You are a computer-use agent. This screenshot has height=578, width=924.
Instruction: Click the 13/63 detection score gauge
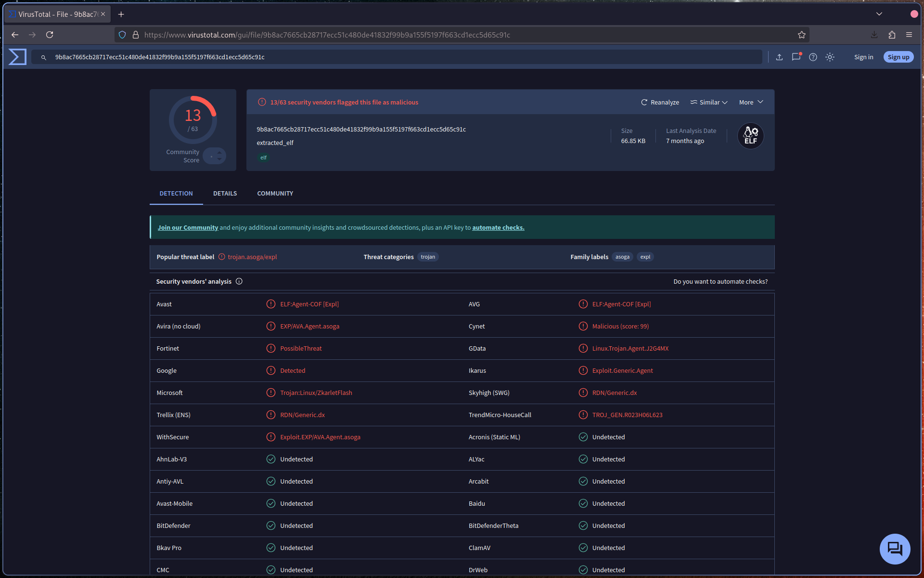(193, 120)
